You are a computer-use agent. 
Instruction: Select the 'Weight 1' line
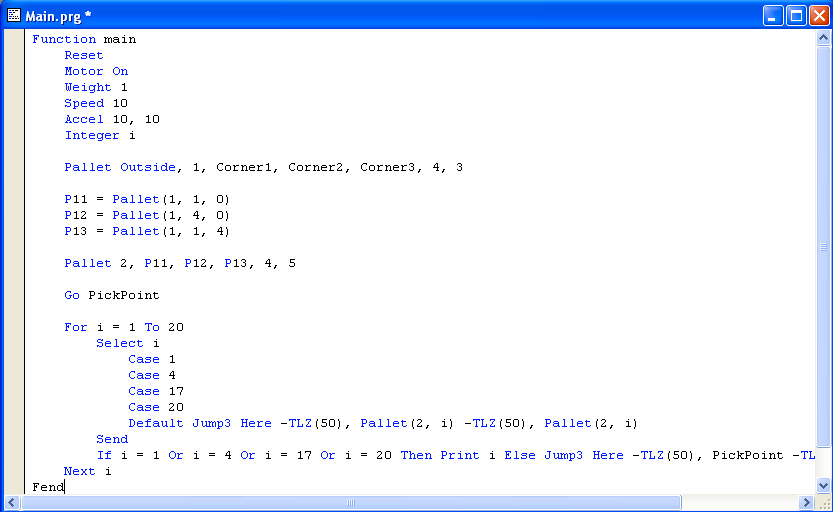(x=96, y=87)
